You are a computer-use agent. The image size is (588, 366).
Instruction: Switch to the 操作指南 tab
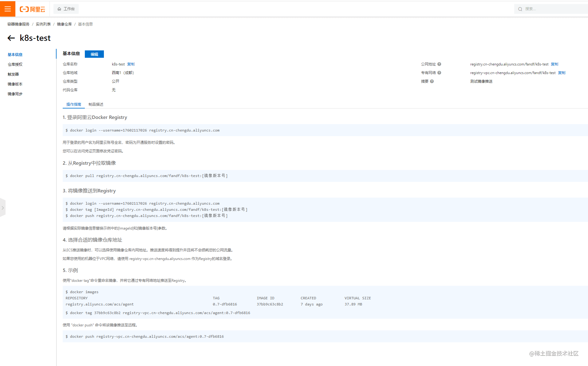coord(74,104)
